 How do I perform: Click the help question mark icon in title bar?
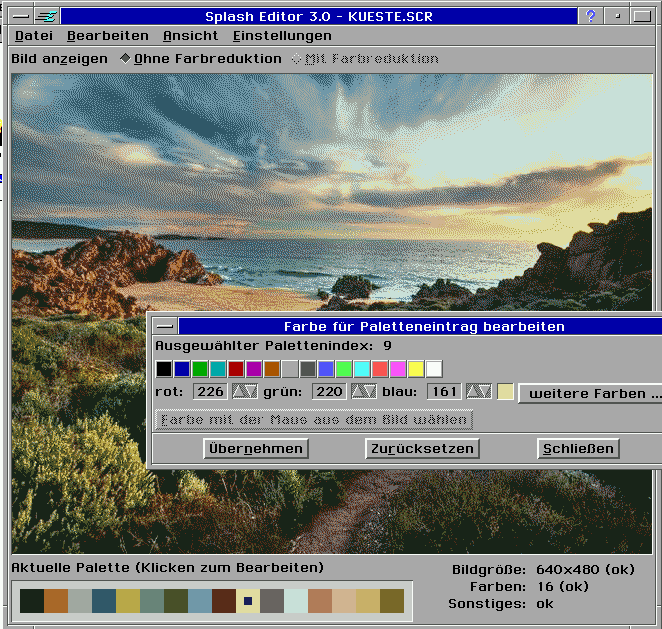coord(592,16)
